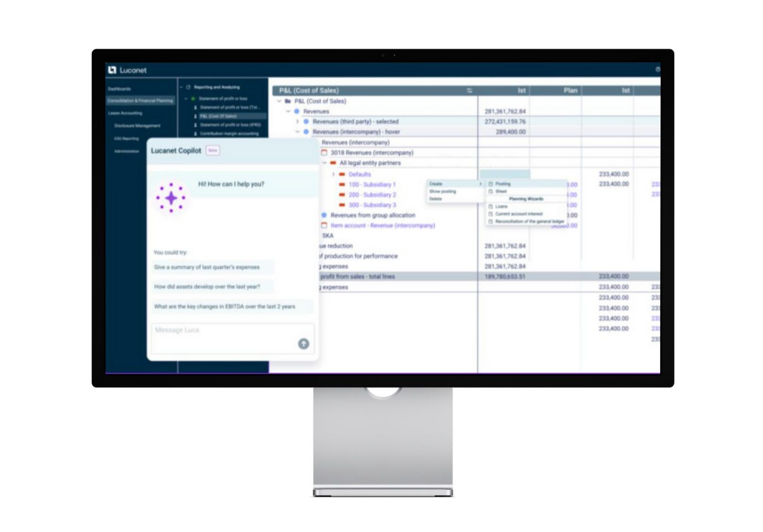Choose Create in the context menu
Screen dimensions: 763x532
(x=455, y=184)
